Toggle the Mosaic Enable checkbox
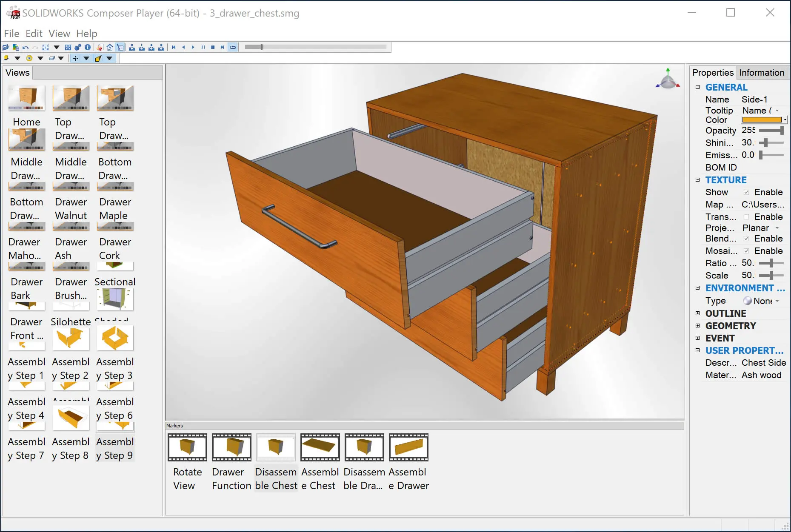Viewport: 791px width, 532px height. point(746,251)
